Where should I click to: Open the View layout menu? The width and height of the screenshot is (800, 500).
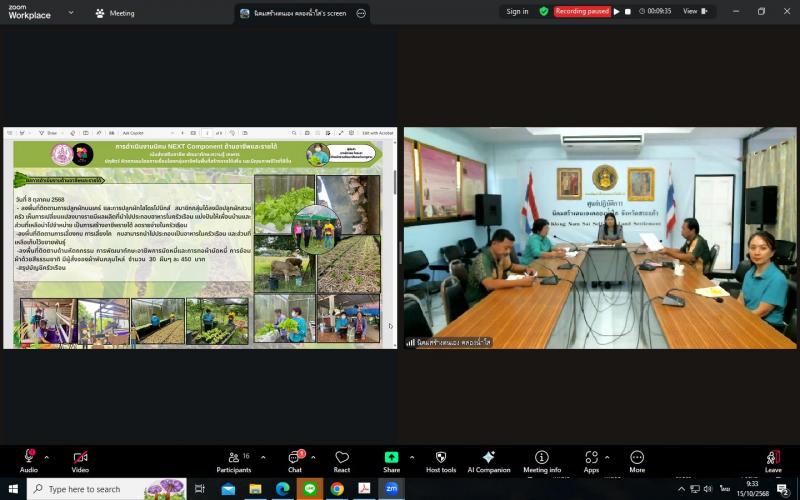[x=695, y=11]
